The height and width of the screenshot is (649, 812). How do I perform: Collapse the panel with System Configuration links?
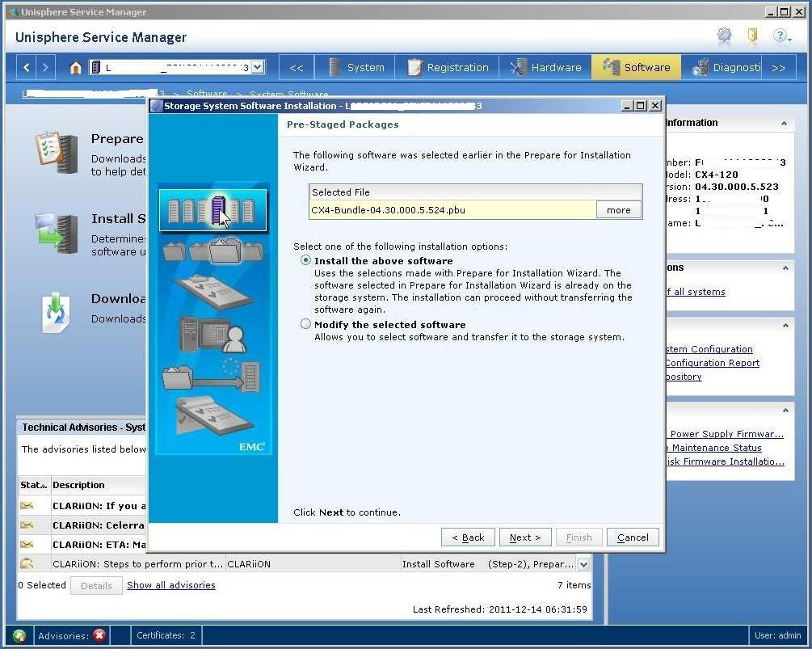[x=785, y=325]
